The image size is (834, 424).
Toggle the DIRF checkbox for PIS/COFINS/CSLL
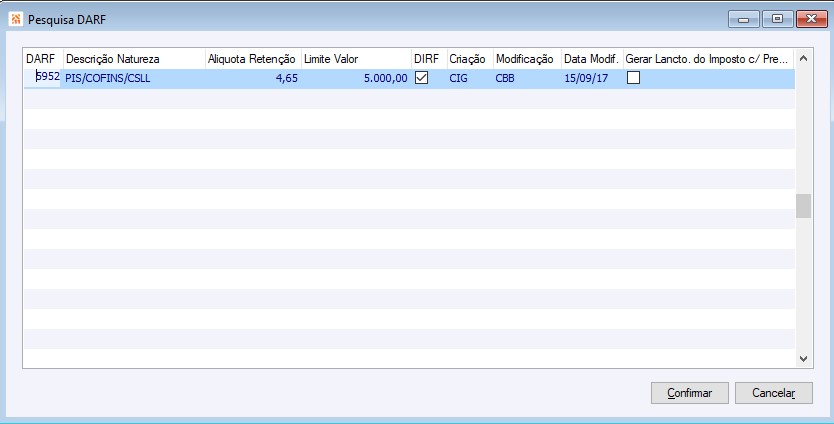(x=421, y=78)
